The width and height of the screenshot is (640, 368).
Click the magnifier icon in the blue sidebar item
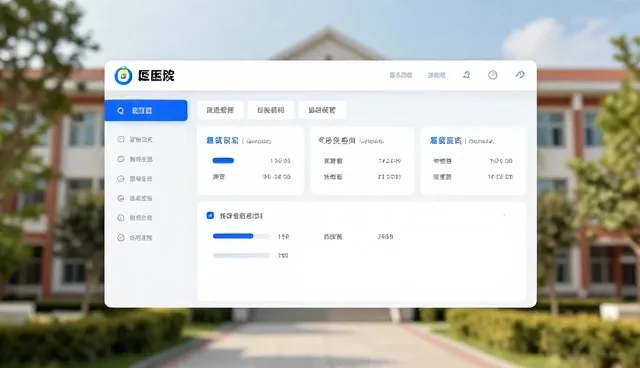[x=120, y=111]
